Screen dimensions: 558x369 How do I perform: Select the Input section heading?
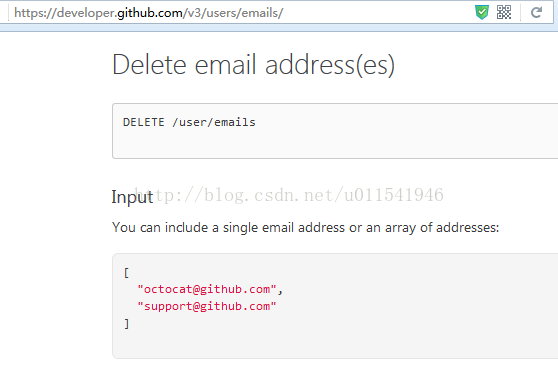(132, 197)
